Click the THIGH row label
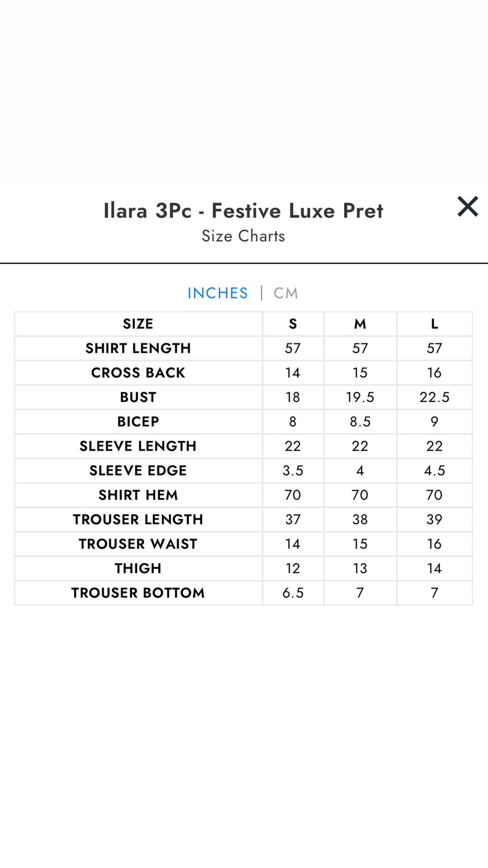Viewport: 488px width, 868px height. pos(138,568)
